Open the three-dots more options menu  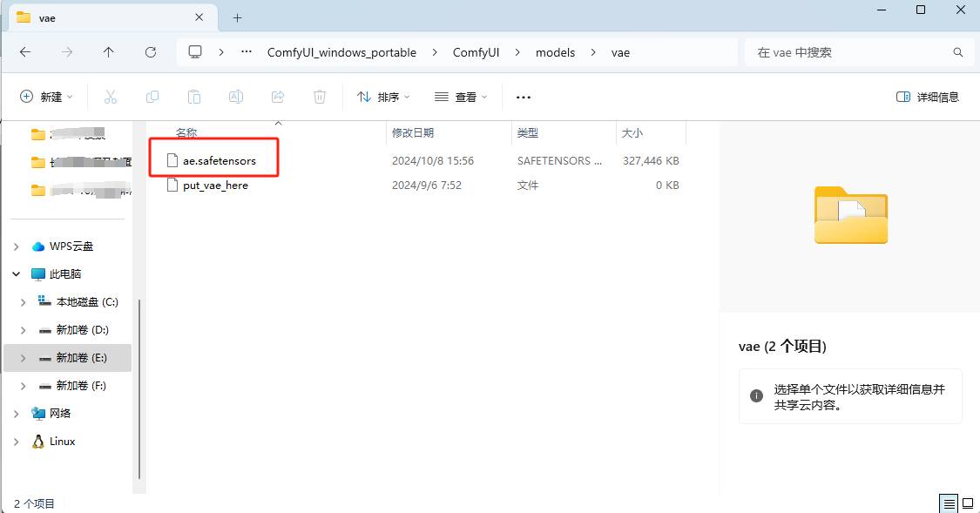524,97
